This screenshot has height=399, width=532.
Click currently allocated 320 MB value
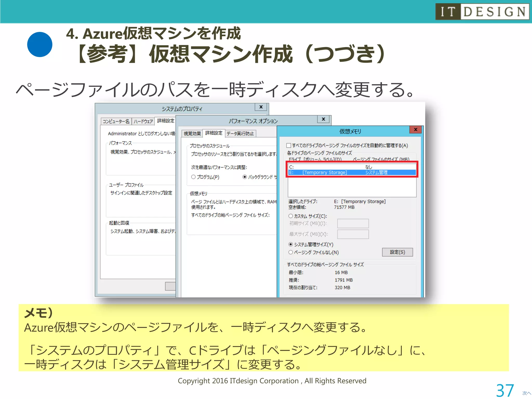click(342, 288)
